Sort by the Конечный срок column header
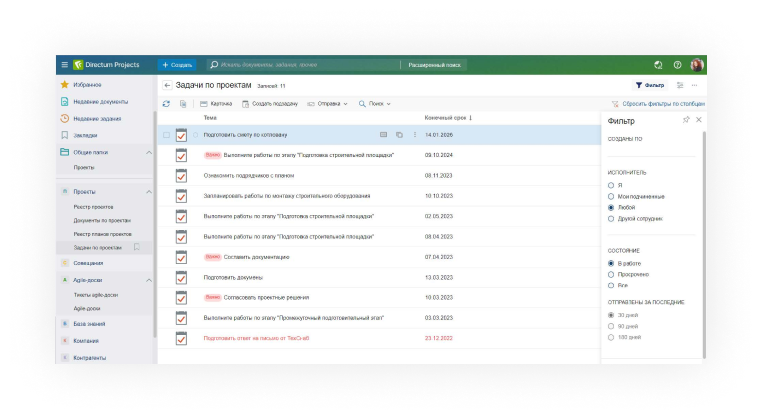This screenshot has width=762, height=419. pyautogui.click(x=447, y=117)
